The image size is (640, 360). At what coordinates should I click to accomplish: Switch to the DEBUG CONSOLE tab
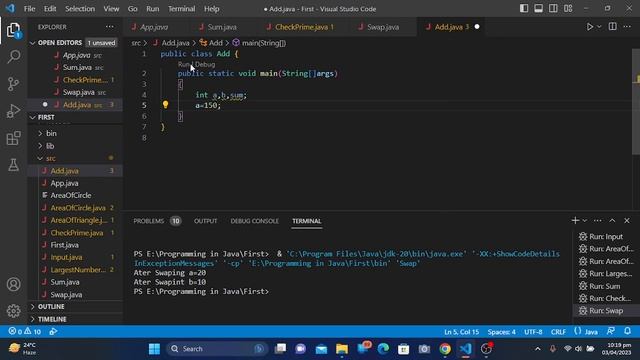click(254, 221)
